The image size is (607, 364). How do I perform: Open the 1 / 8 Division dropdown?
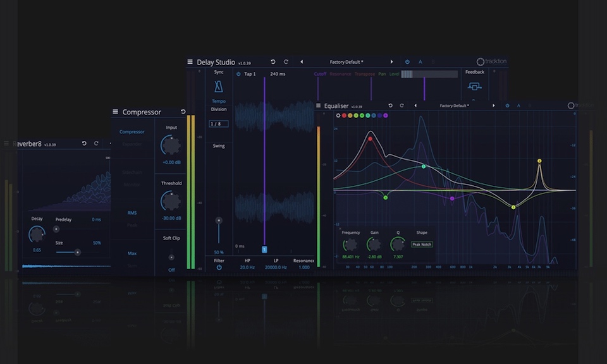[218, 124]
